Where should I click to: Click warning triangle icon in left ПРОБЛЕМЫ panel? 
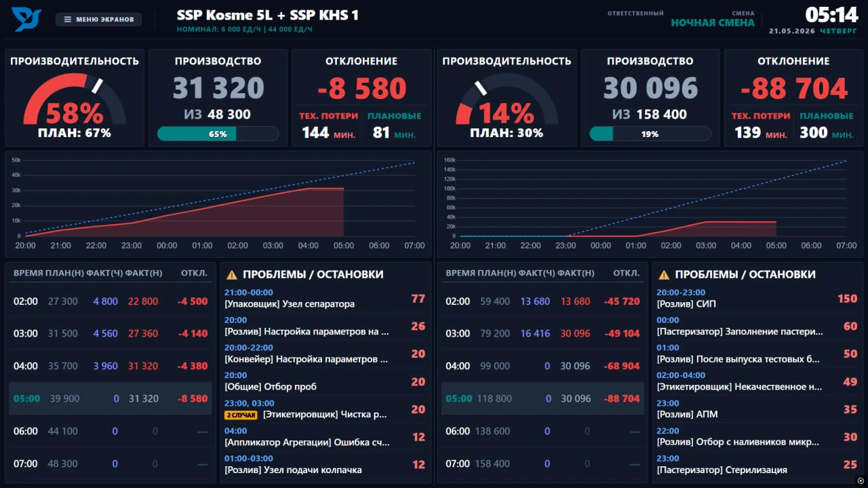[232, 275]
